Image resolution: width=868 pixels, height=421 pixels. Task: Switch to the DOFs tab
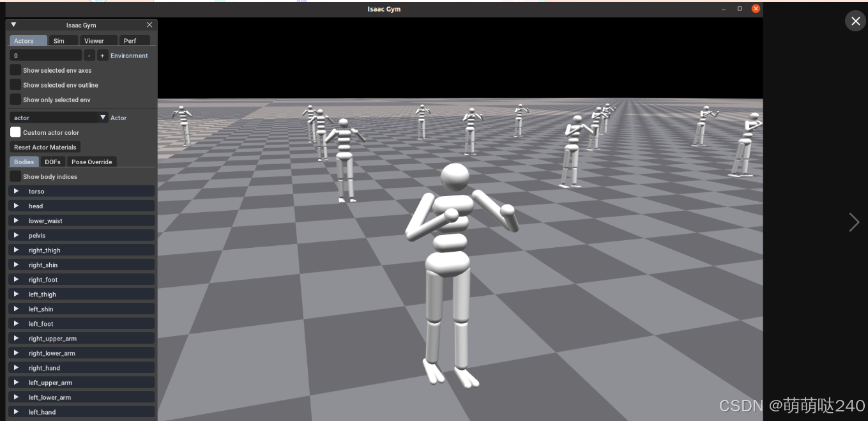tap(52, 162)
